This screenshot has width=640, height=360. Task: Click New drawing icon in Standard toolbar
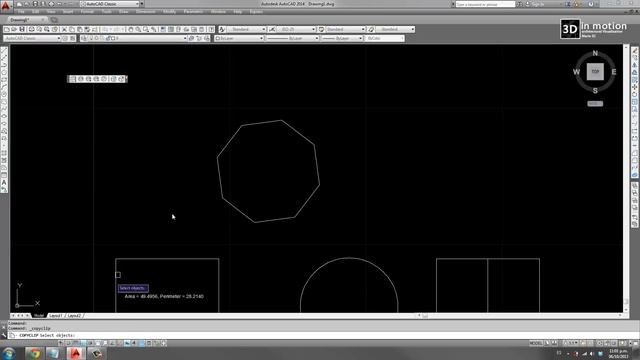(7, 29)
